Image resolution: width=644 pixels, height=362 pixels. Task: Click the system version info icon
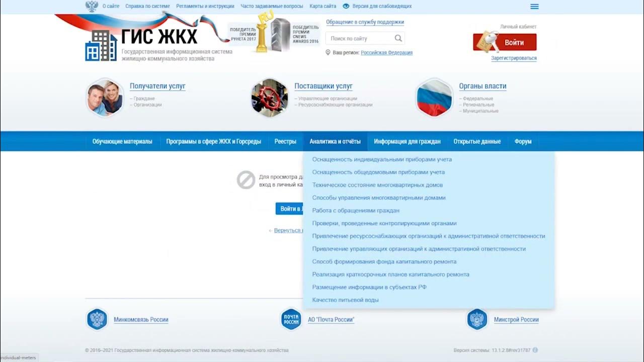tap(535, 350)
